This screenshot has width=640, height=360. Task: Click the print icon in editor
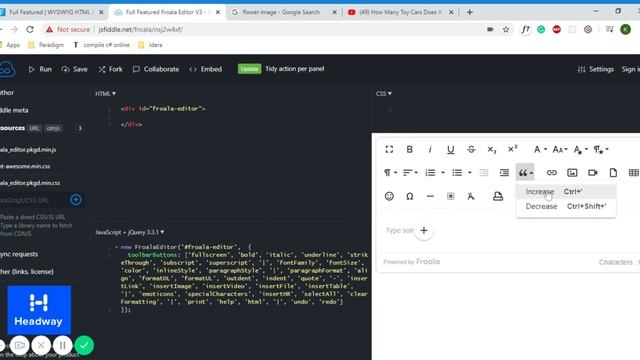click(498, 196)
